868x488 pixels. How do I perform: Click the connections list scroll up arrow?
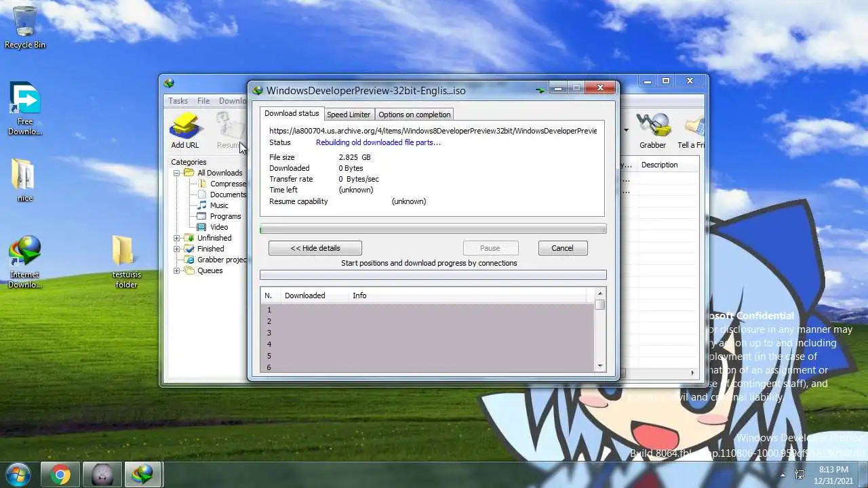click(599, 293)
